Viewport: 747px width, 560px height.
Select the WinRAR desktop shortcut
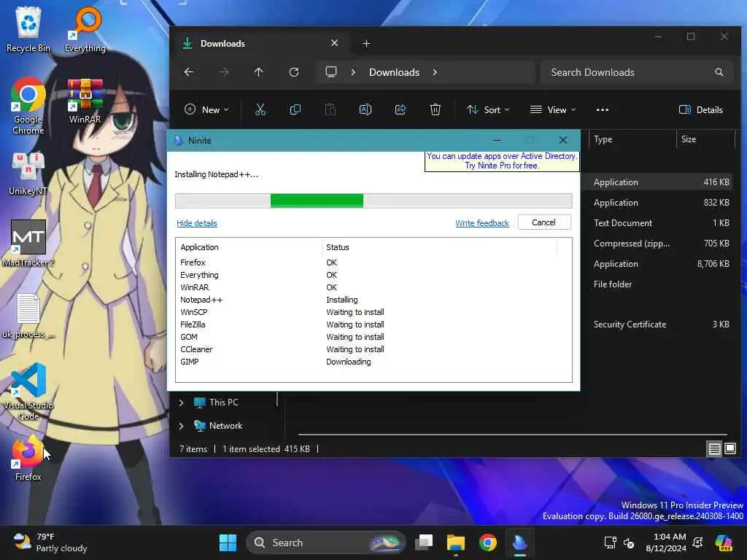(x=85, y=101)
